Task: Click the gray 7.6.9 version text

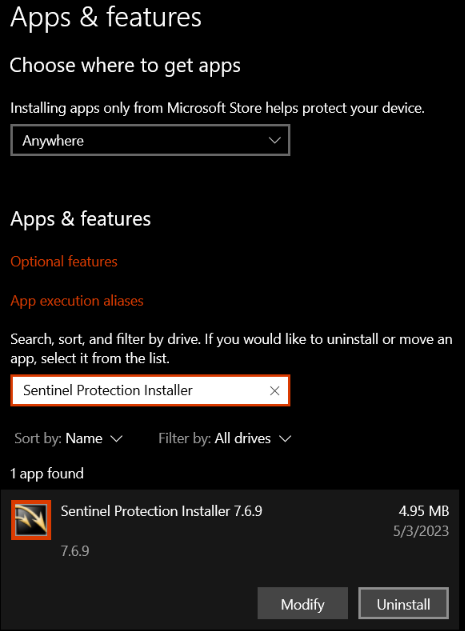Action: click(75, 551)
